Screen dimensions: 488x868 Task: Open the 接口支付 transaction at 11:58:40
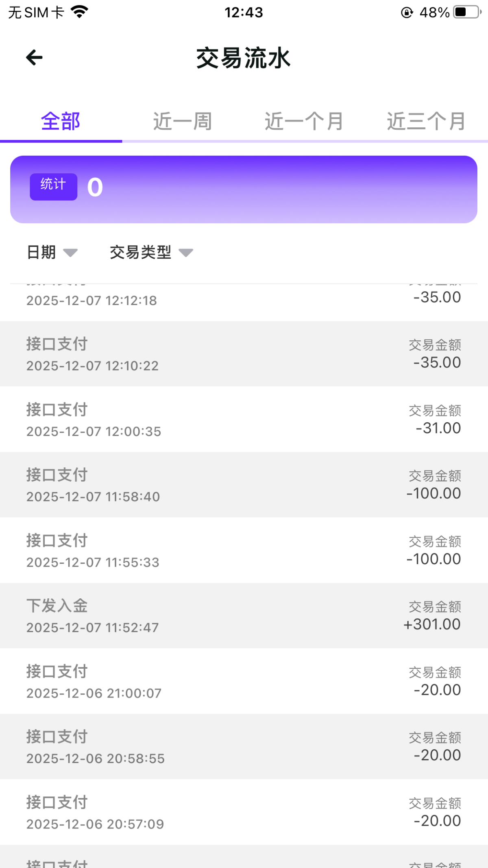[244, 485]
